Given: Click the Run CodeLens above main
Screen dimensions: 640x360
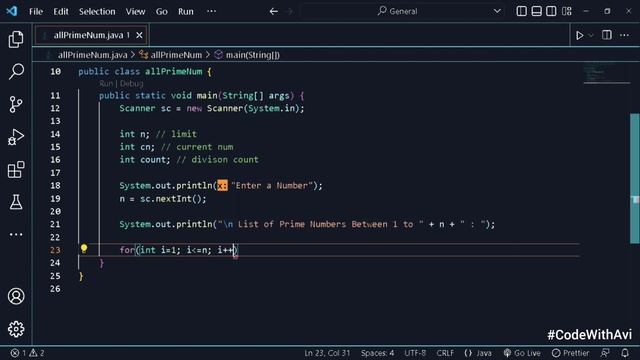Looking at the screenshot, I should click(x=106, y=83).
